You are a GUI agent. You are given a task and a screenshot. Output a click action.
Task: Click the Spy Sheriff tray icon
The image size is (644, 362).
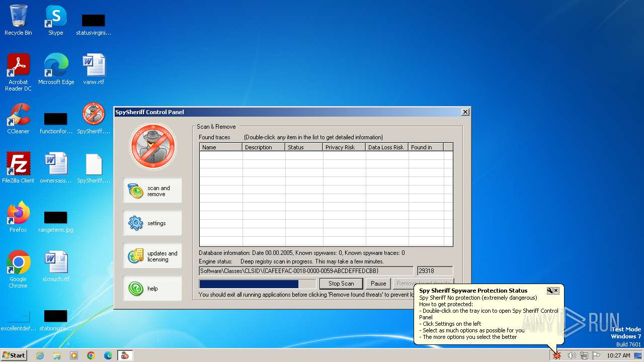click(x=557, y=355)
